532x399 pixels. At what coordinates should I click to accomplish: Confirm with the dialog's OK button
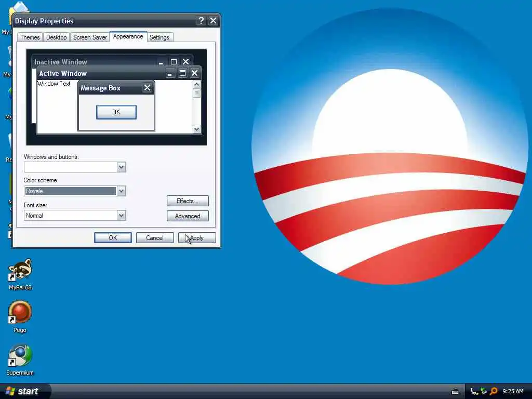(x=113, y=238)
